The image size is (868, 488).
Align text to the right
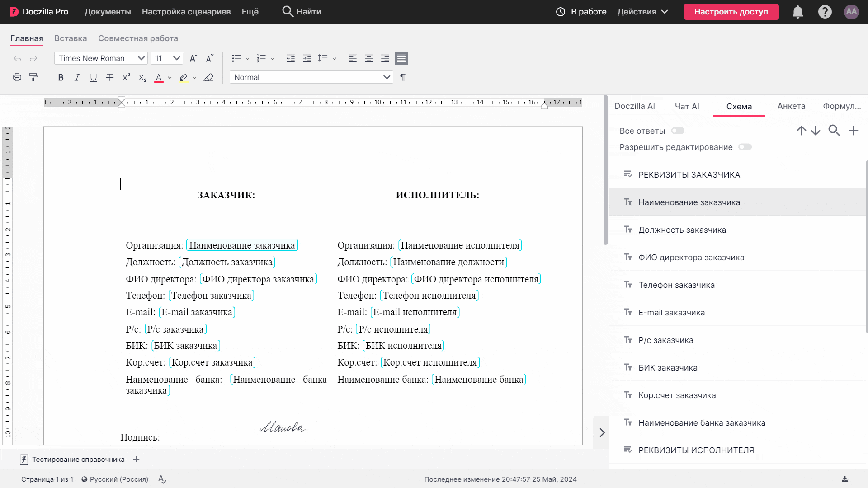pyautogui.click(x=385, y=58)
